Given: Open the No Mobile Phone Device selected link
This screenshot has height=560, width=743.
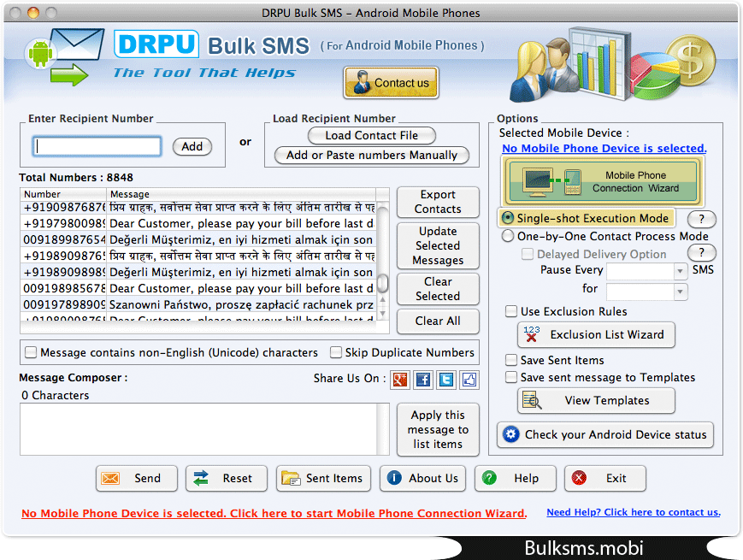Looking at the screenshot, I should [x=604, y=148].
